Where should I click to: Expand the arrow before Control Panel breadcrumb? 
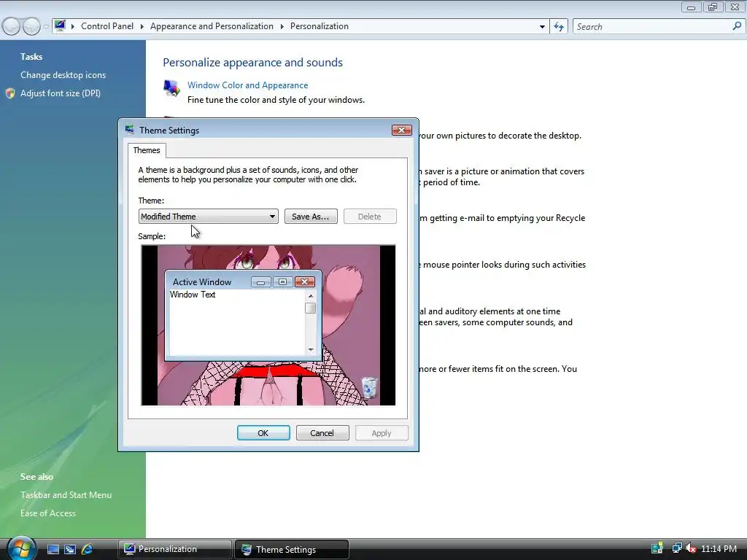pyautogui.click(x=73, y=27)
